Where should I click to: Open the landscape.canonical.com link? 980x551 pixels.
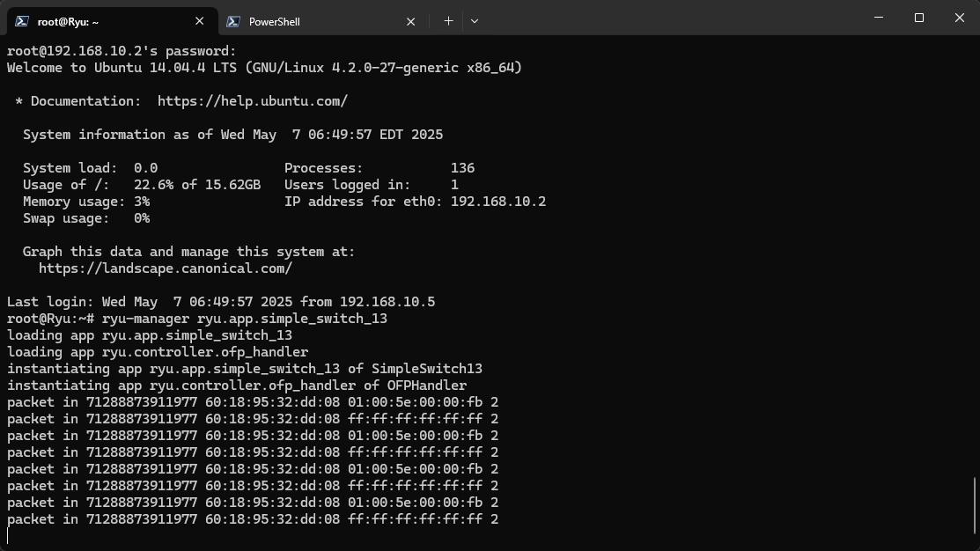tap(165, 268)
